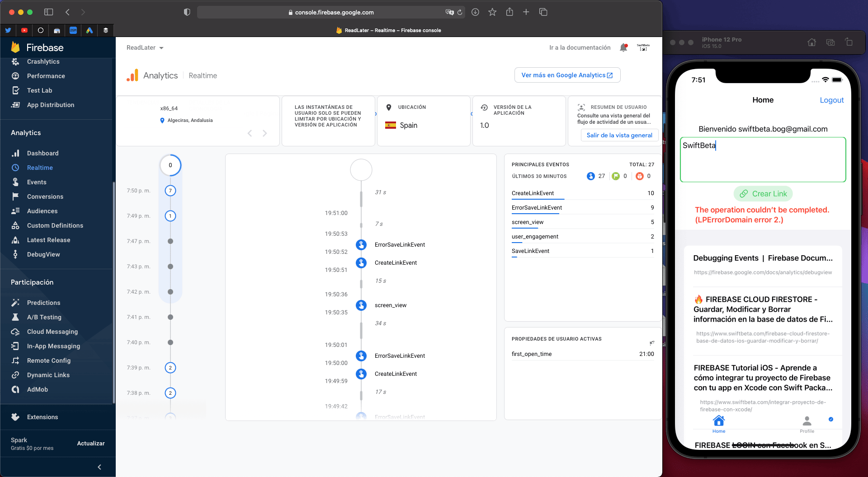Go to next user snapshot arrow
Screen dimensions: 868x477
(x=265, y=133)
